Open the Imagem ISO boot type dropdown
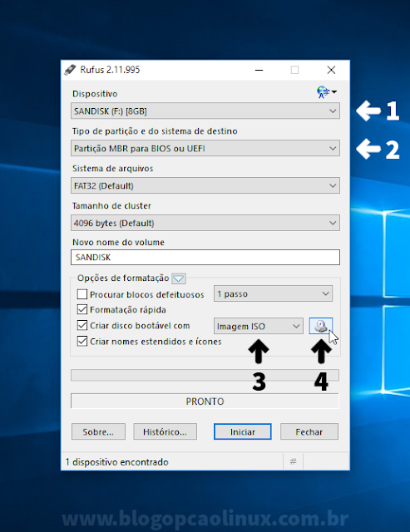 click(259, 326)
